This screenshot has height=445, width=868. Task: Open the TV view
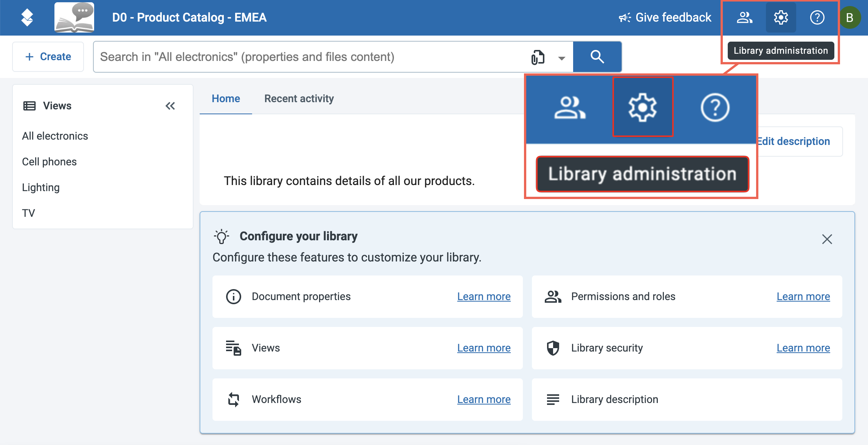28,213
